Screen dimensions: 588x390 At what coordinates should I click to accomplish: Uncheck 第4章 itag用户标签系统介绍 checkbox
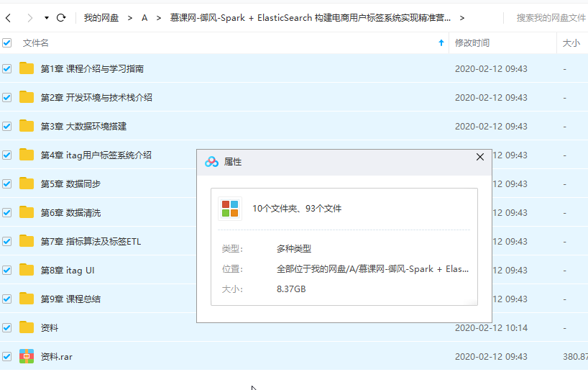(x=6, y=155)
